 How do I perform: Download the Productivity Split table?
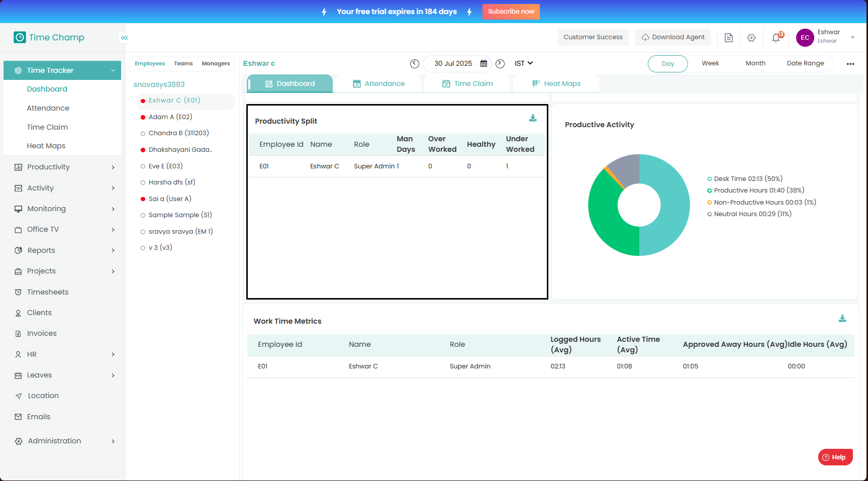[x=533, y=118]
